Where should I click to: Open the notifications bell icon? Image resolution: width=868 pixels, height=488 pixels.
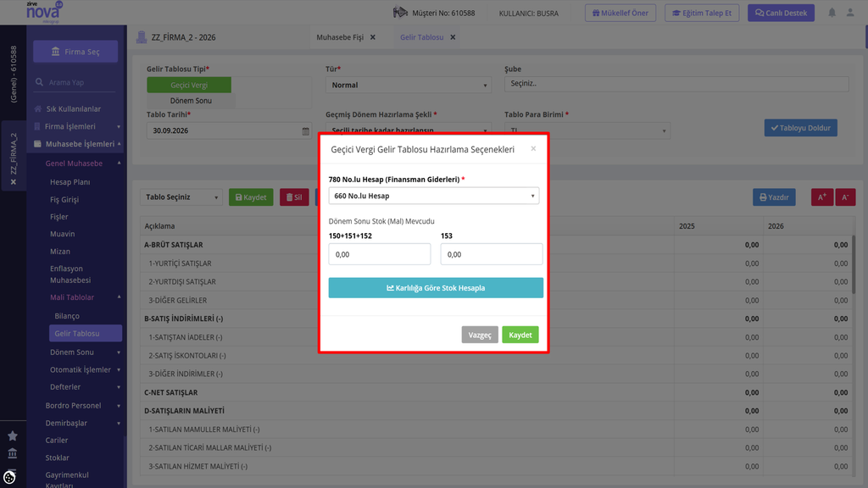pos(832,12)
